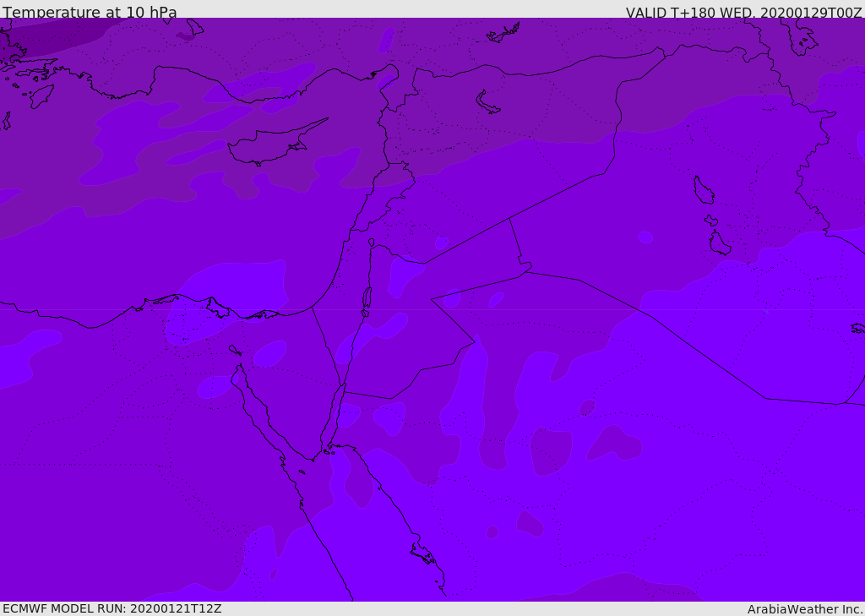Click the 'ECMWF MODEL RUN: 20200121T12Z' text
This screenshot has height=616, width=865.
pyautogui.click(x=112, y=608)
